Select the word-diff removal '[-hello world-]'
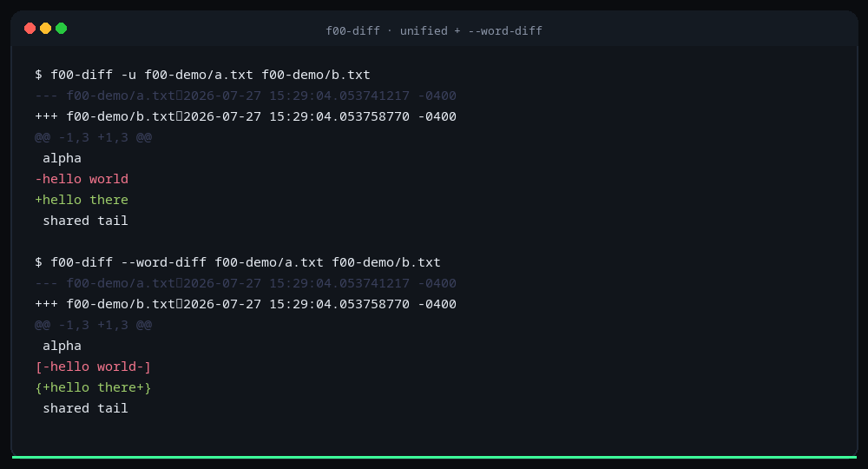Image resolution: width=868 pixels, height=469 pixels. click(x=93, y=367)
